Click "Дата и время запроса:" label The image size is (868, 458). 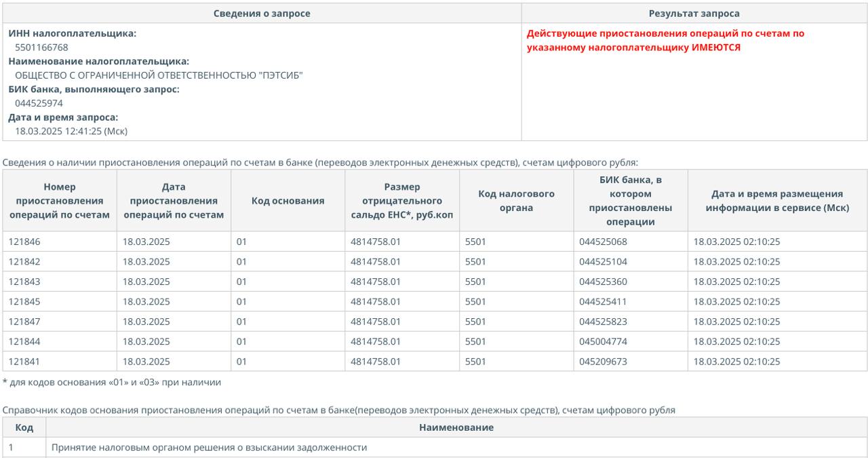pyautogui.click(x=63, y=117)
